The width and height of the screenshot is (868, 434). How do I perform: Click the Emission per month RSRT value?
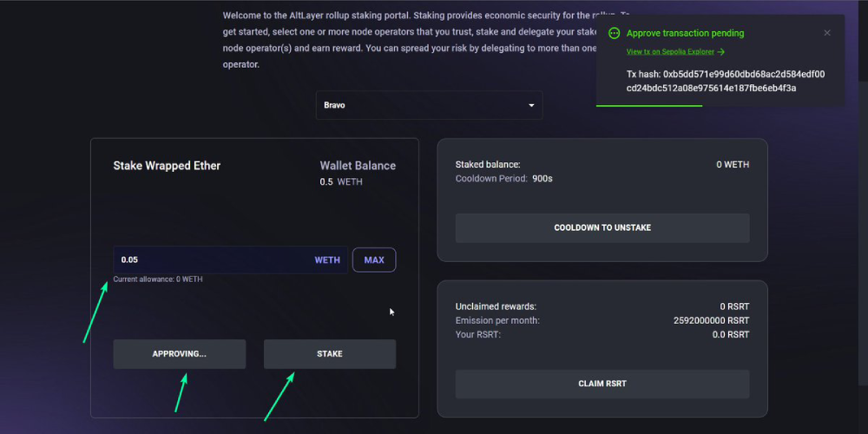(x=712, y=320)
